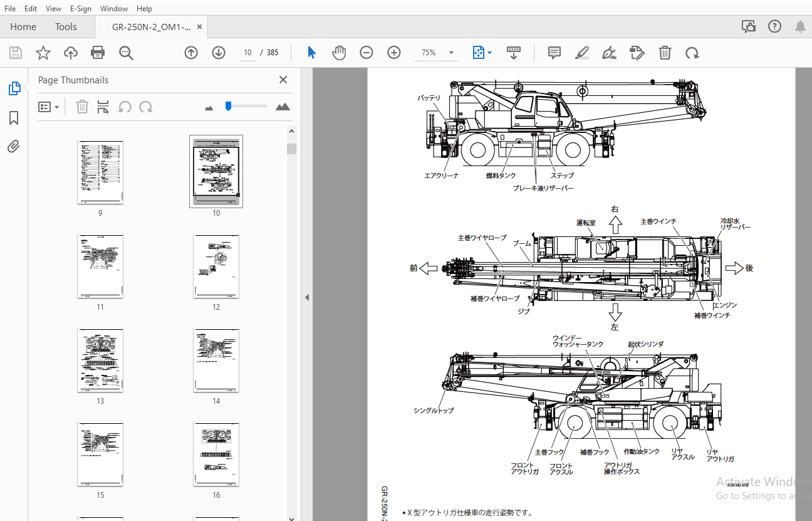
Task: Switch to the Tools tab
Action: [66, 26]
